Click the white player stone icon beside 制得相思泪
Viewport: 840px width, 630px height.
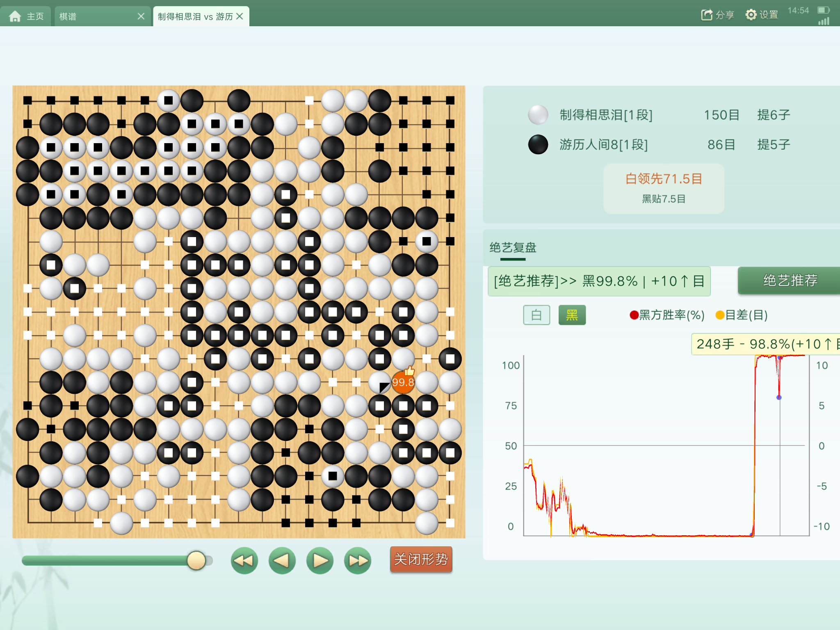(538, 115)
